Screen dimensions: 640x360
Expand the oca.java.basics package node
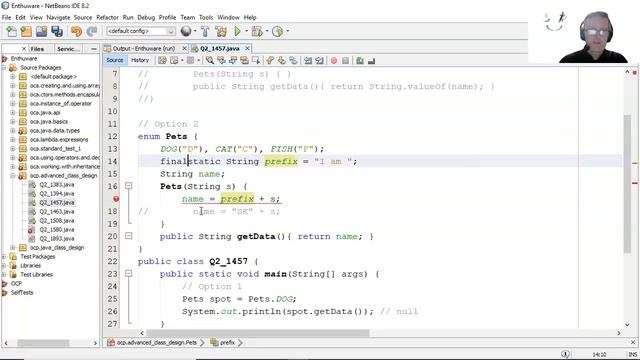[13, 122]
